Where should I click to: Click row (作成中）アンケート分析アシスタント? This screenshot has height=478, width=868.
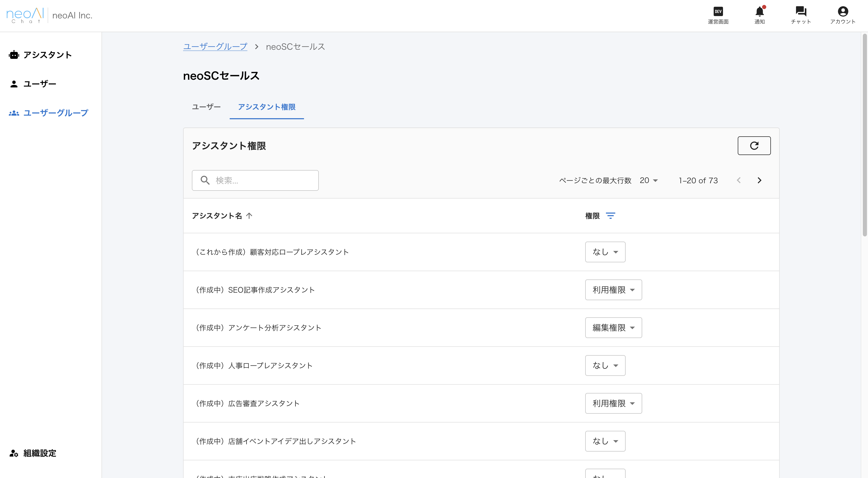[x=481, y=328]
